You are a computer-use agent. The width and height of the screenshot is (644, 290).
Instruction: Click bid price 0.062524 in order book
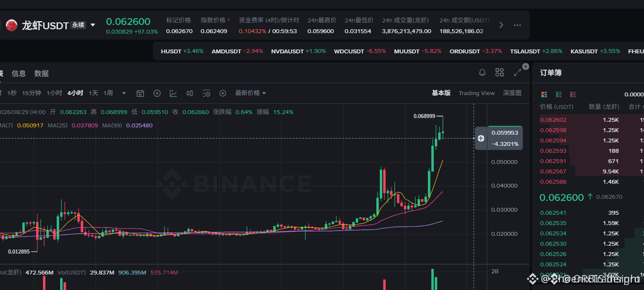click(553, 265)
